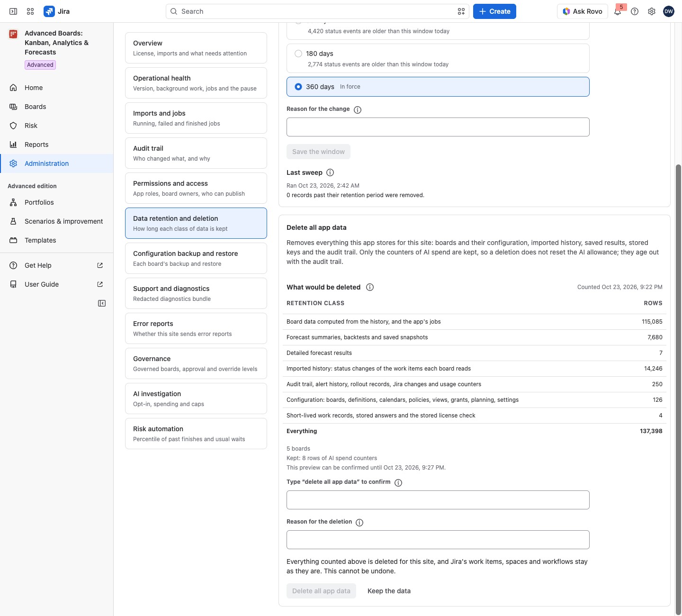Focus the delete confirmation text field
682x616 pixels.
438,500
